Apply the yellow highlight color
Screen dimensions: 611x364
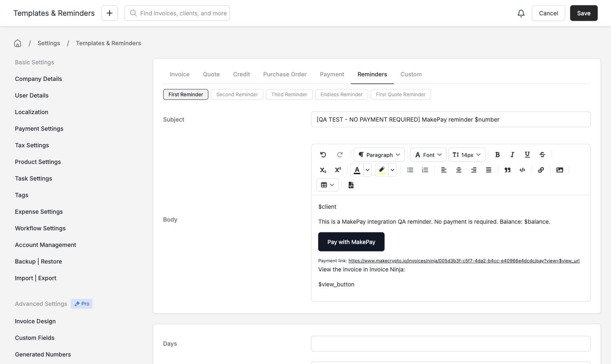click(x=382, y=170)
